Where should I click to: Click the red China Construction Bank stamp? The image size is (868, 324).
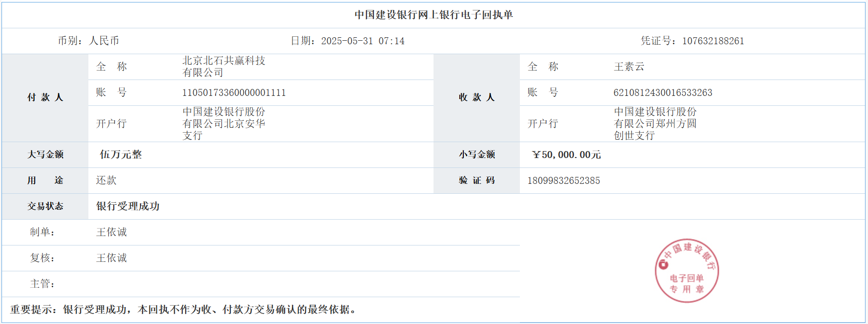[x=687, y=271]
